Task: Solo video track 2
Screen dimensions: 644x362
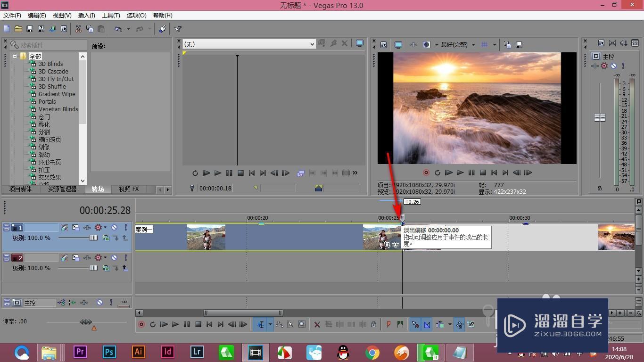Action: coord(125,258)
